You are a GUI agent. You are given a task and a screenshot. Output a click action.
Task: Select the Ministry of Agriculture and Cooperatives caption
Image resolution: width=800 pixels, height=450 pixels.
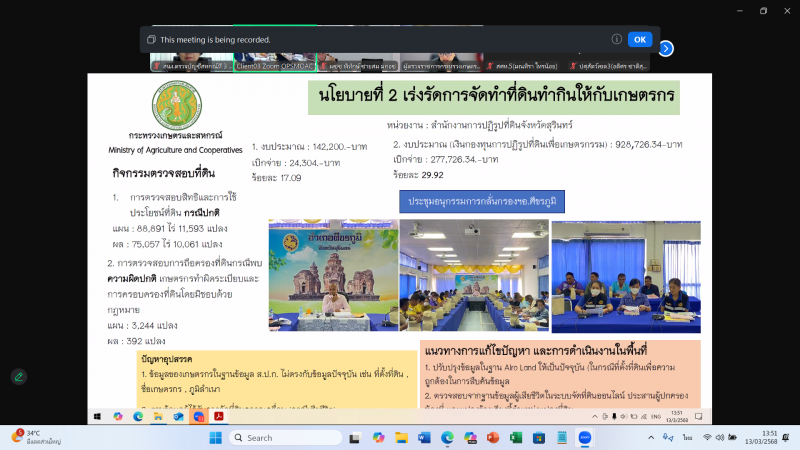click(175, 150)
